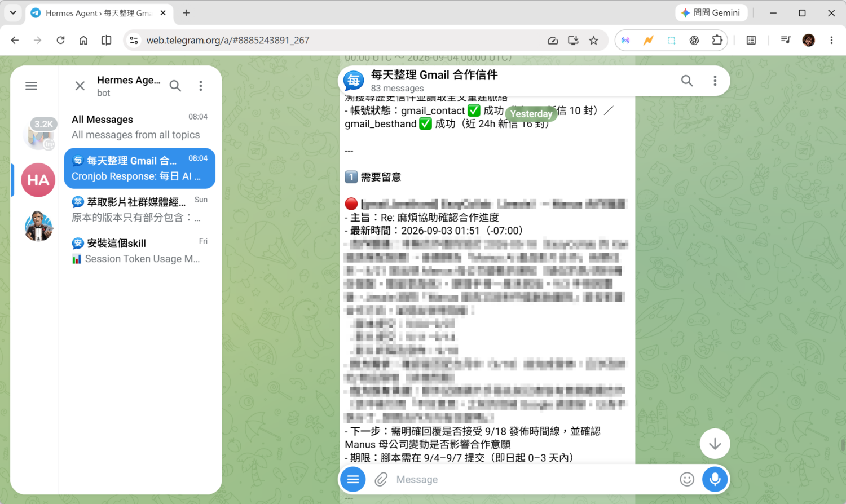Image resolution: width=846 pixels, height=504 pixels.
Task: Select the All Messages topic
Action: (140, 127)
